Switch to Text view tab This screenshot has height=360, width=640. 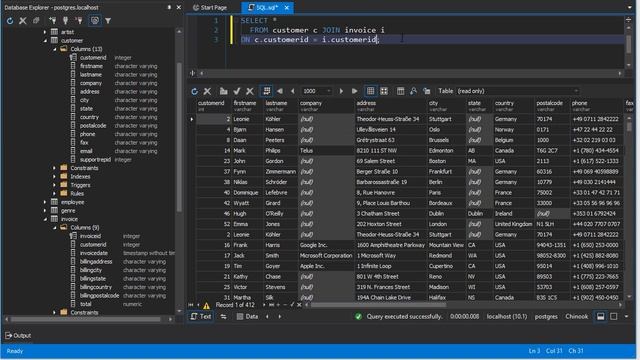pos(200,316)
